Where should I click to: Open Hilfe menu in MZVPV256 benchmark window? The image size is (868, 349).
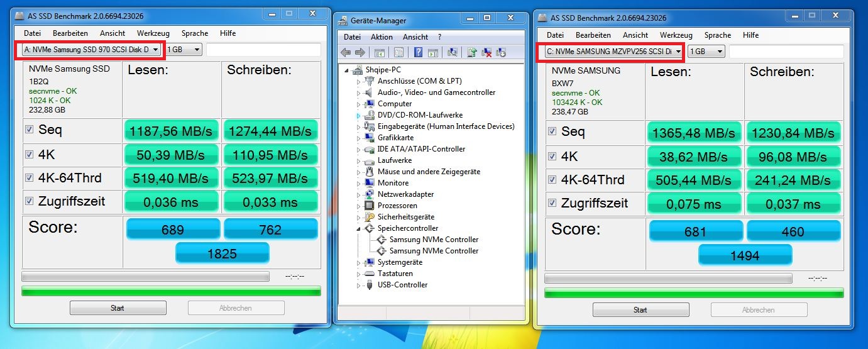click(x=750, y=36)
